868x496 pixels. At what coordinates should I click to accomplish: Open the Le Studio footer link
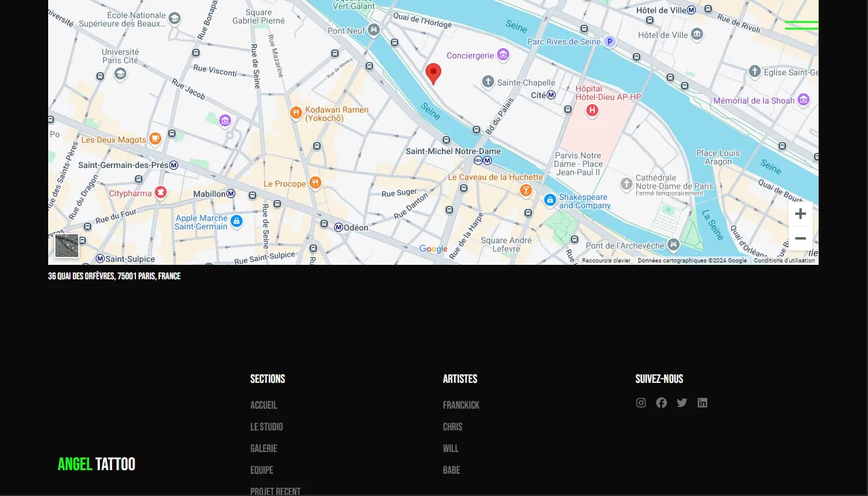click(x=267, y=427)
